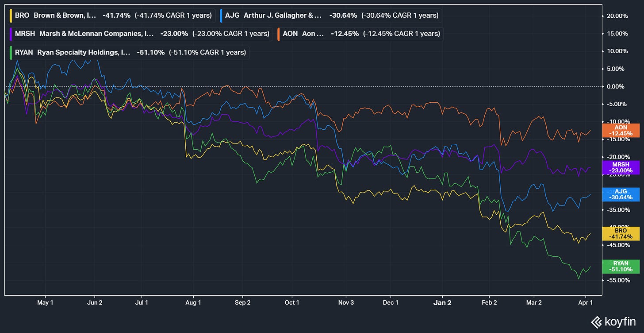Select 'Ryan Specialty Holdings, I…' legend name
Screen dimensions: 644x333
tap(84, 52)
